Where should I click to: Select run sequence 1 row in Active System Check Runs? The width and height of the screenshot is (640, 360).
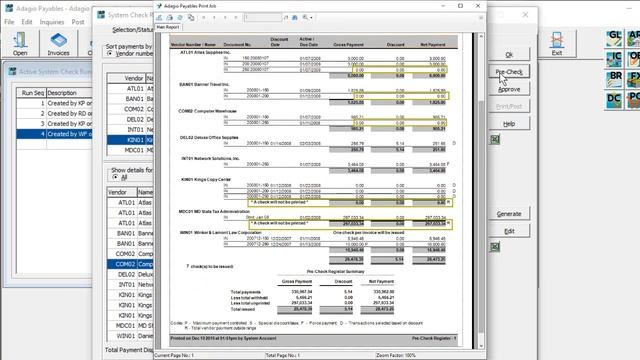coord(54,103)
